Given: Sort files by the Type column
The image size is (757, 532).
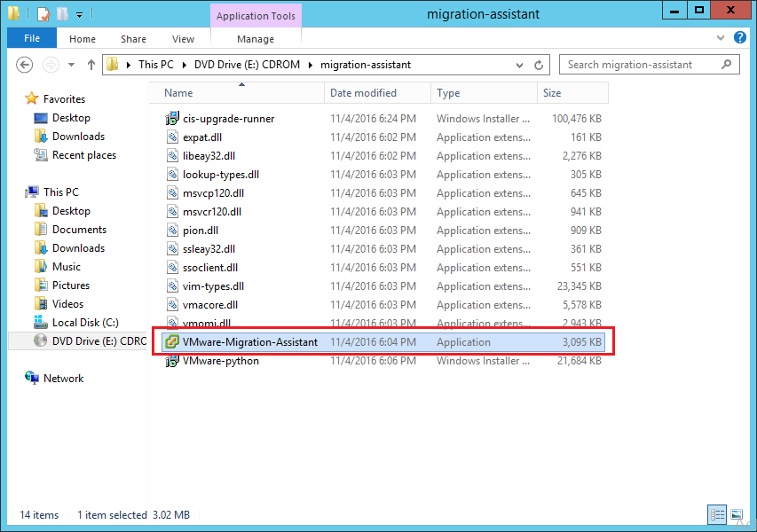Looking at the screenshot, I should (x=484, y=92).
